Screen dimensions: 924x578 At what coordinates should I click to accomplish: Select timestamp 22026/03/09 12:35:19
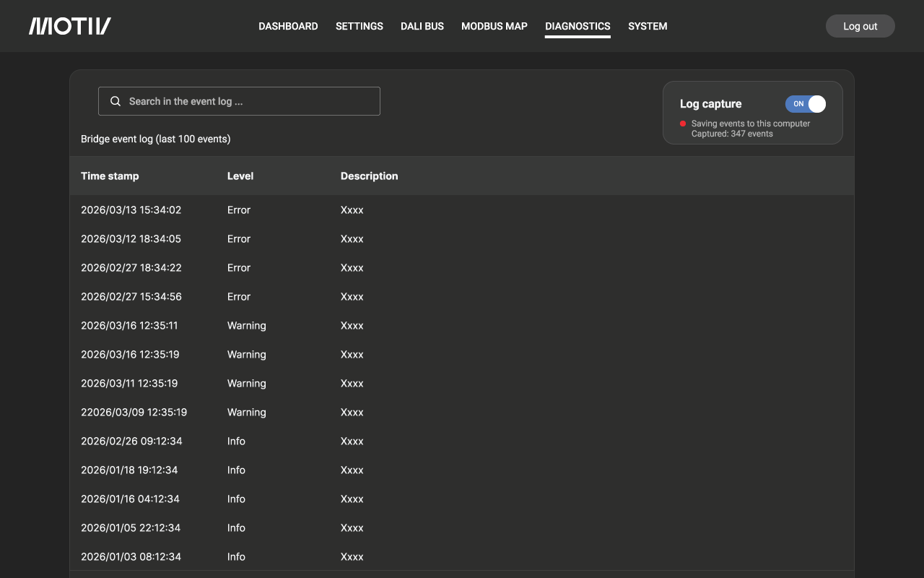[134, 412]
